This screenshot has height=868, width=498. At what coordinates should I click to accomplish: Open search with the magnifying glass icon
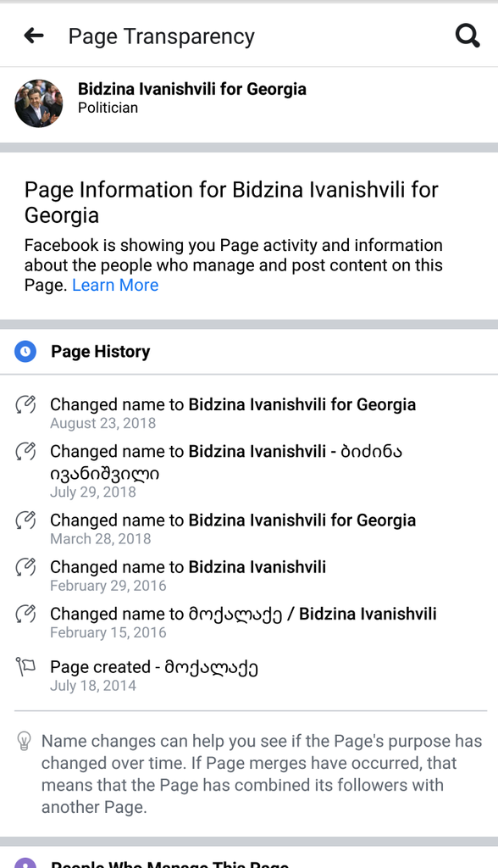pyautogui.click(x=468, y=36)
